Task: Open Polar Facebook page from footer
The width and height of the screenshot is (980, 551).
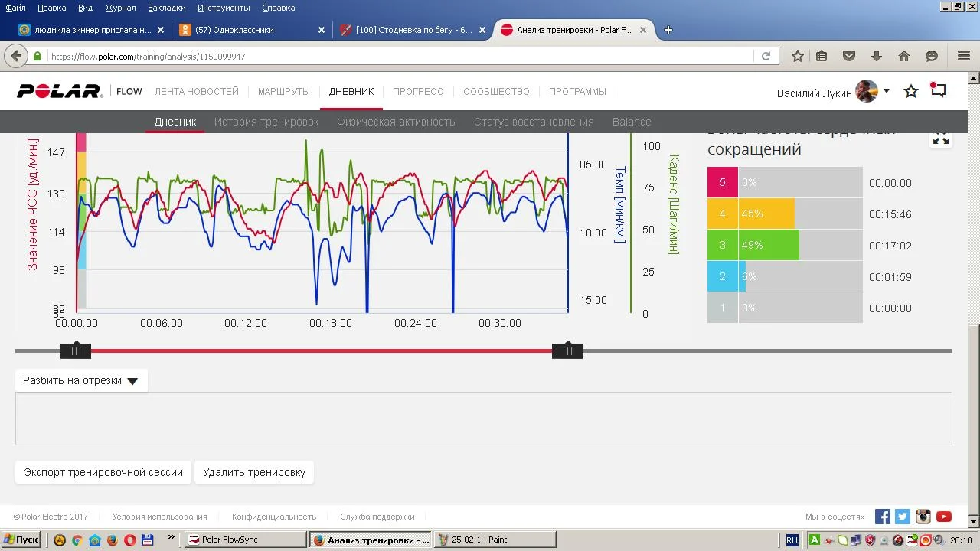Action: tap(883, 517)
